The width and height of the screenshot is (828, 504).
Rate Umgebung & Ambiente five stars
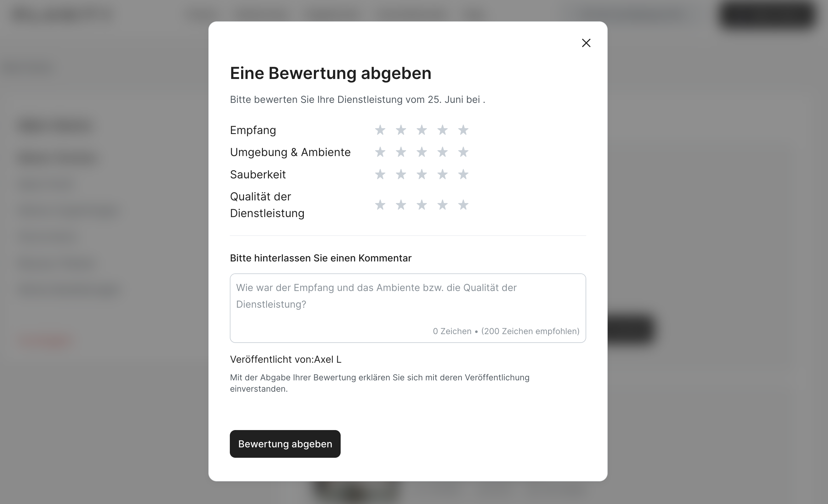(463, 152)
